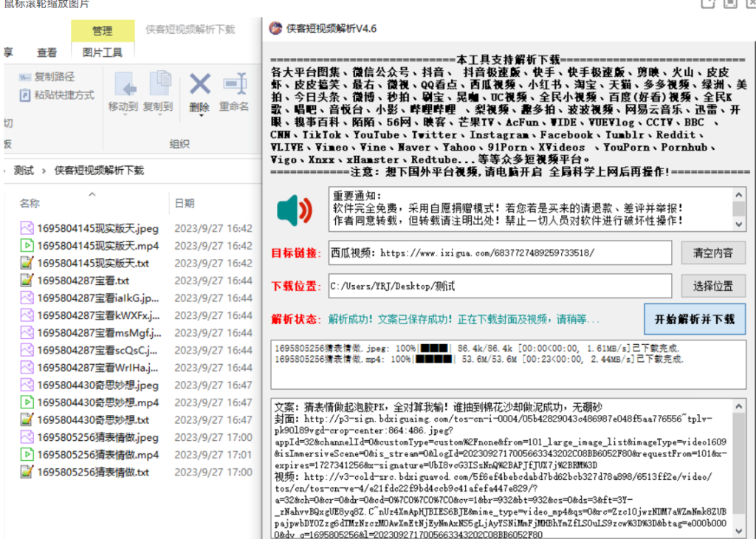Image resolution: width=756 pixels, height=539 pixels.
Task: Click the Rename (重命名) icon
Action: [234, 83]
